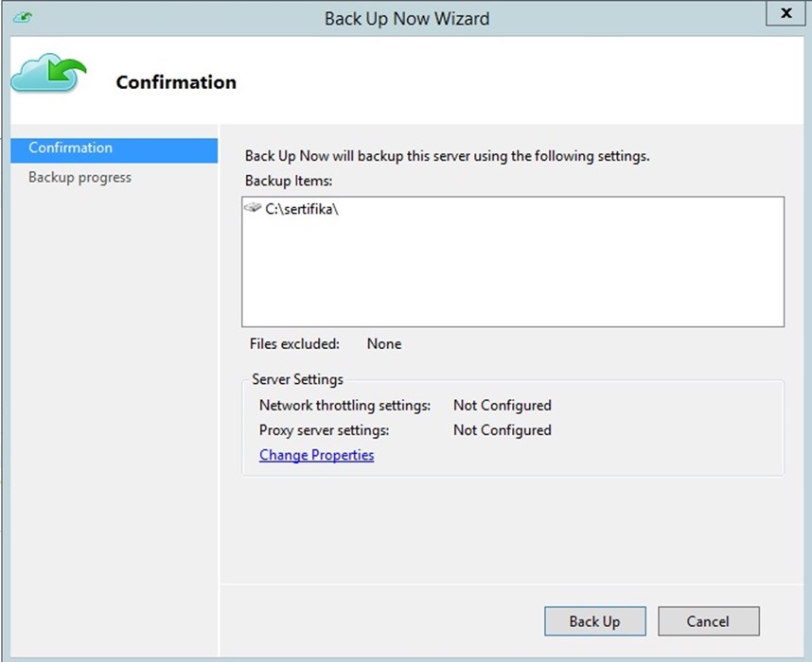Click the Backup Items label

point(289,181)
